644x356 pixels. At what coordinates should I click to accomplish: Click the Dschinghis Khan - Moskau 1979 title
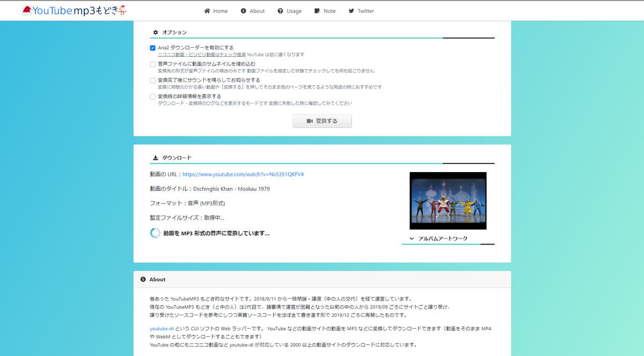pyautogui.click(x=231, y=189)
